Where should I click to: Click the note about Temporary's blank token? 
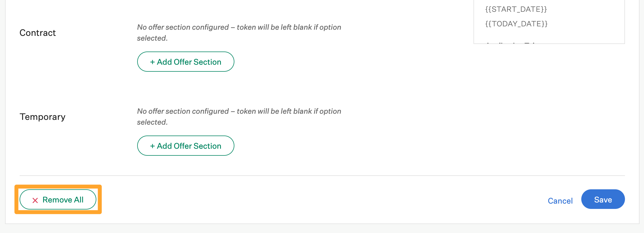pos(239,116)
